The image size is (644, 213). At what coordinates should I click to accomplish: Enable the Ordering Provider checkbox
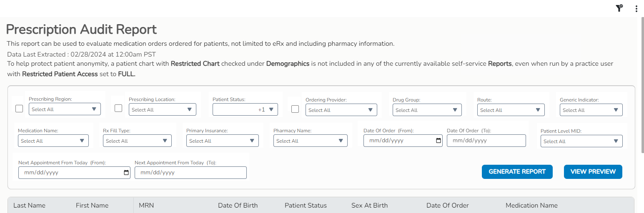click(x=295, y=109)
